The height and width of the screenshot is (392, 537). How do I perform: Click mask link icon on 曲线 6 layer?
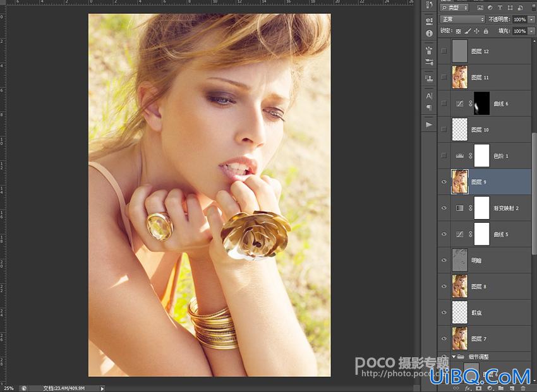(471, 104)
